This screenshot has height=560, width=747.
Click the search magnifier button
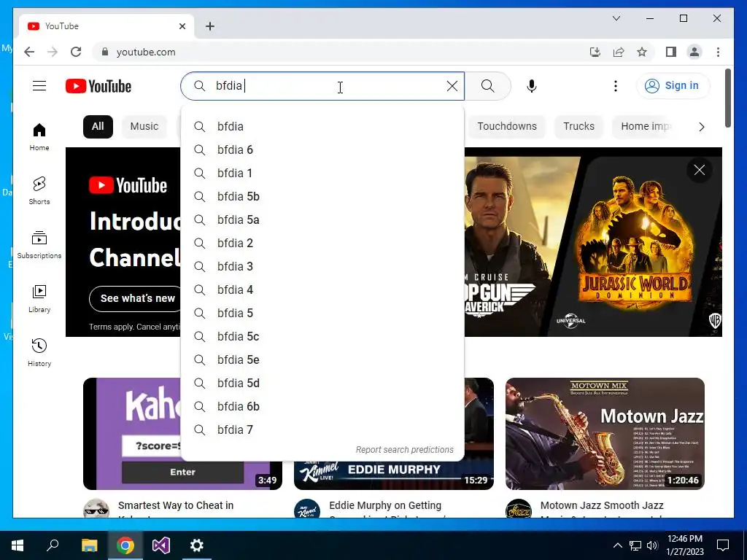pos(488,86)
